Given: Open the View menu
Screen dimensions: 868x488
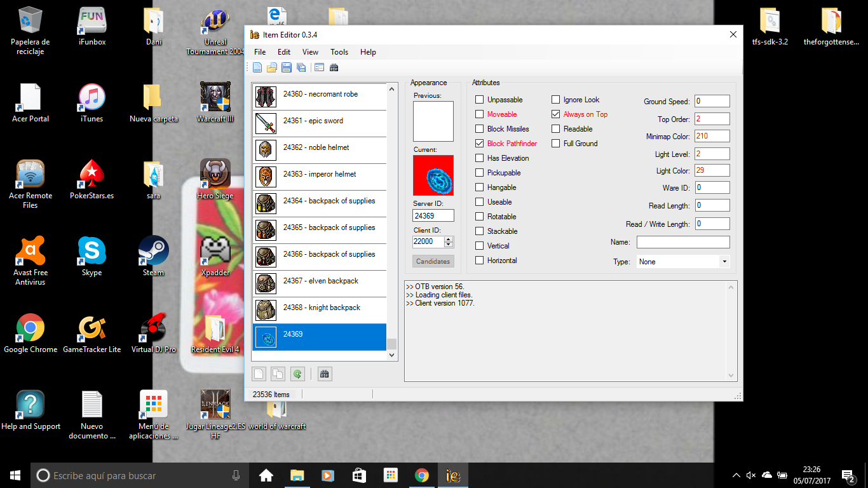Looking at the screenshot, I should coord(310,52).
